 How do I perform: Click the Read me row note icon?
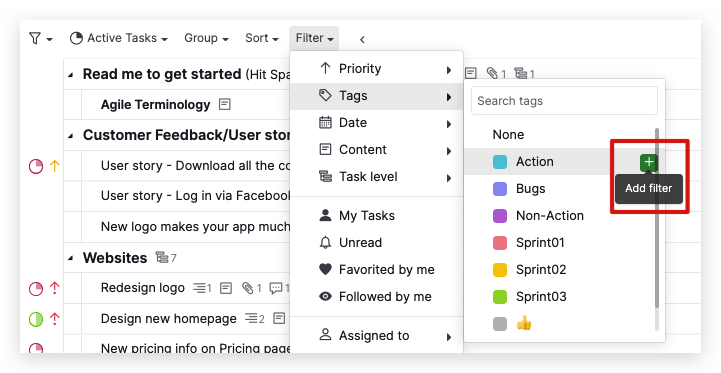coord(470,73)
